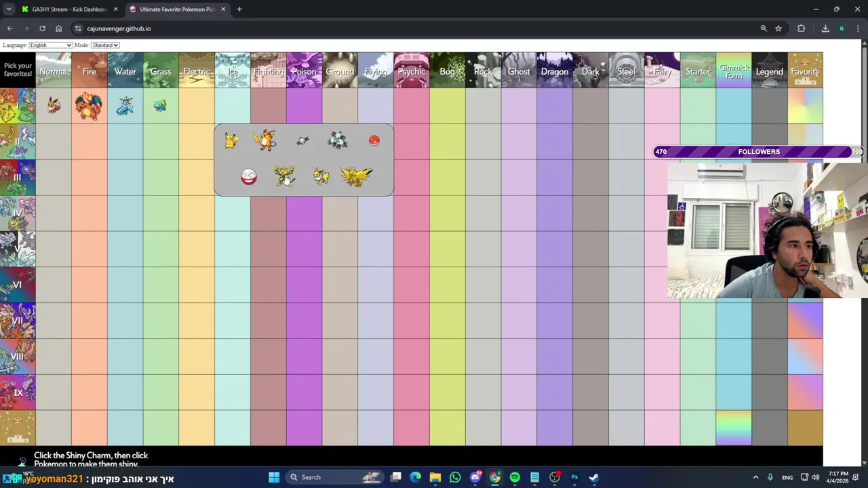Click the Psychic type header
The width and height of the screenshot is (868, 488).
pos(412,70)
